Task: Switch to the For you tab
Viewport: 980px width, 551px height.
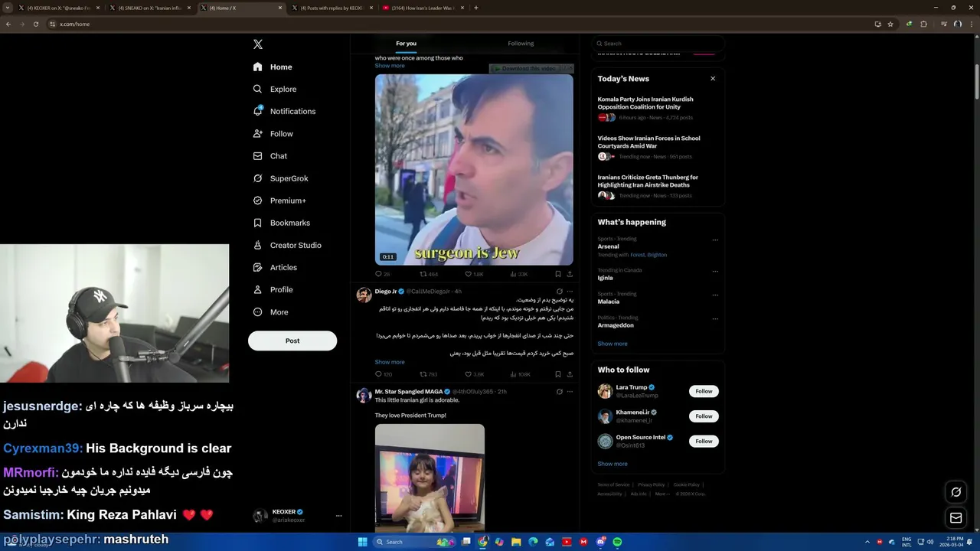Action: tap(406, 44)
